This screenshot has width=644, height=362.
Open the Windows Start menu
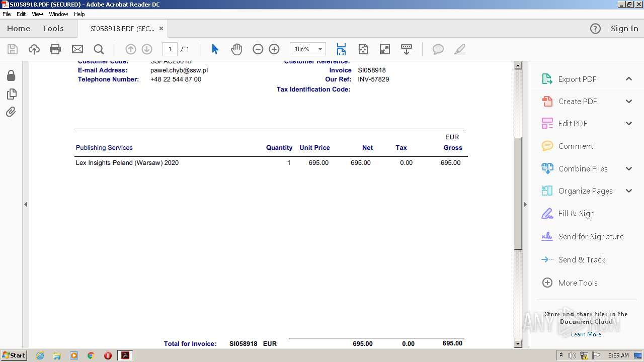(14, 355)
